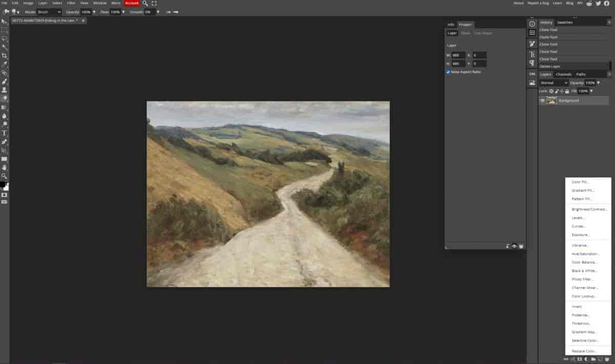Open the Brush panel icon in side strip

click(532, 44)
